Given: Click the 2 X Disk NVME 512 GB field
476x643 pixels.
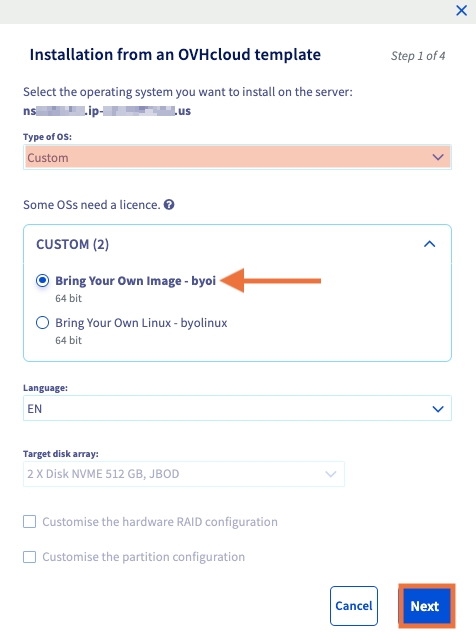Looking at the screenshot, I should [x=184, y=474].
